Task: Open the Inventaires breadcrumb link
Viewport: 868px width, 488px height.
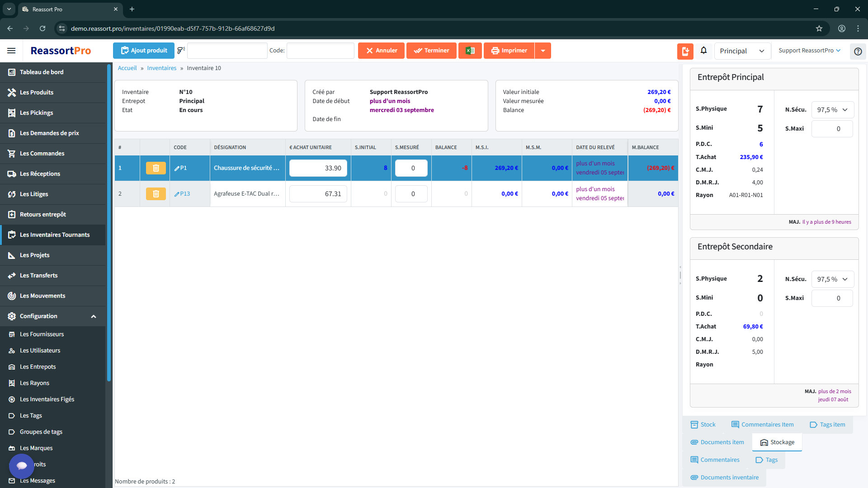Action: click(x=161, y=68)
